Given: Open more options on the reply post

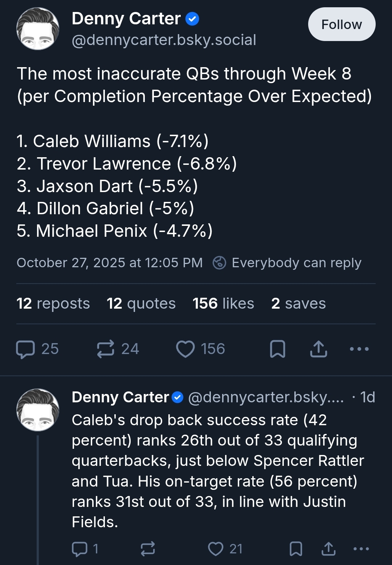Looking at the screenshot, I should tap(361, 549).
